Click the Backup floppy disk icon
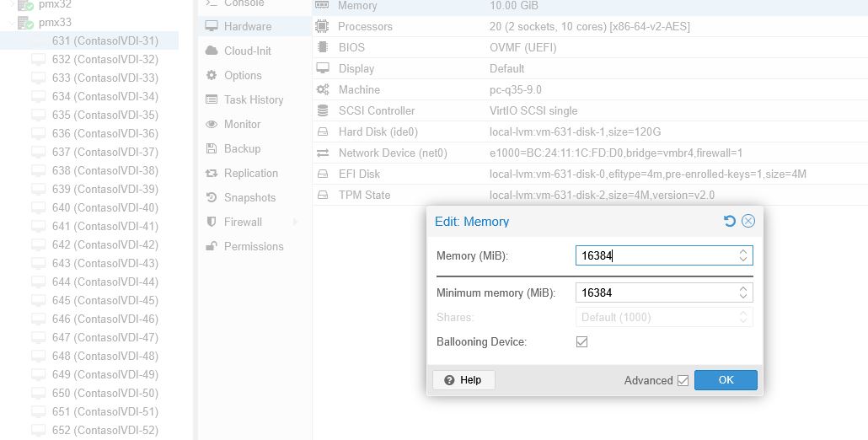This screenshot has width=868, height=440. point(211,148)
